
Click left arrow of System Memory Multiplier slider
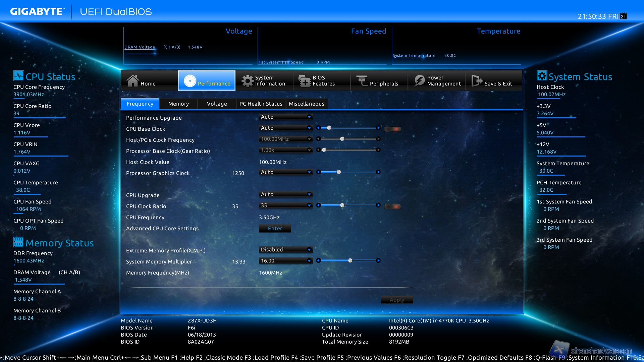[318, 260]
